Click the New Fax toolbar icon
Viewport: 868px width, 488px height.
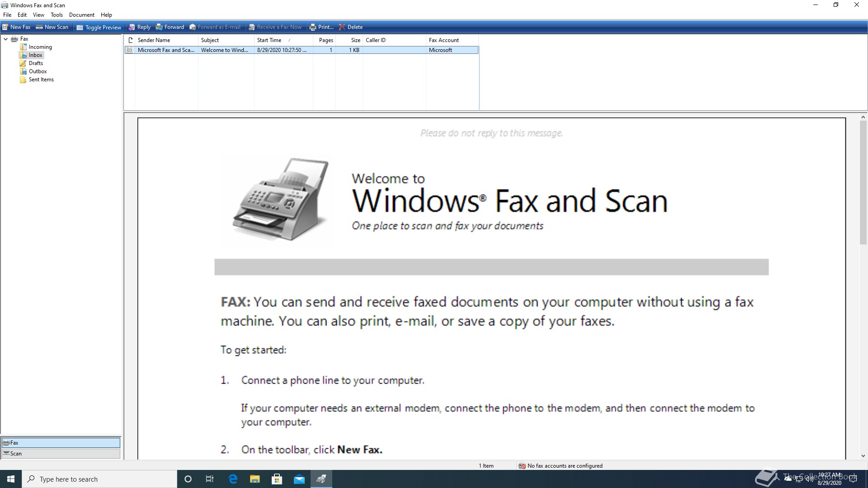click(5, 27)
